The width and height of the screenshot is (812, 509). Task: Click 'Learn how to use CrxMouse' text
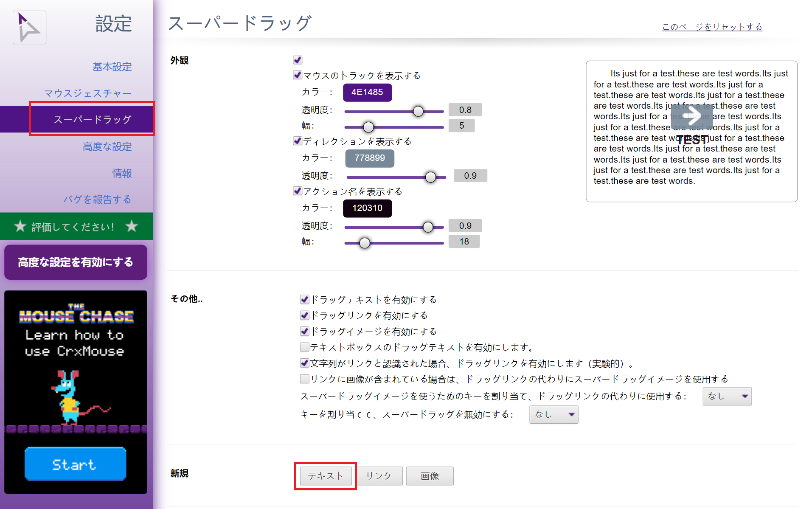pyautogui.click(x=74, y=343)
